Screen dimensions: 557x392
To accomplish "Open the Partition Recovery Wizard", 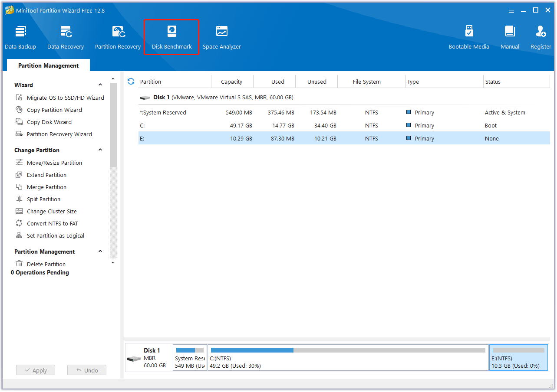I will pyautogui.click(x=54, y=134).
